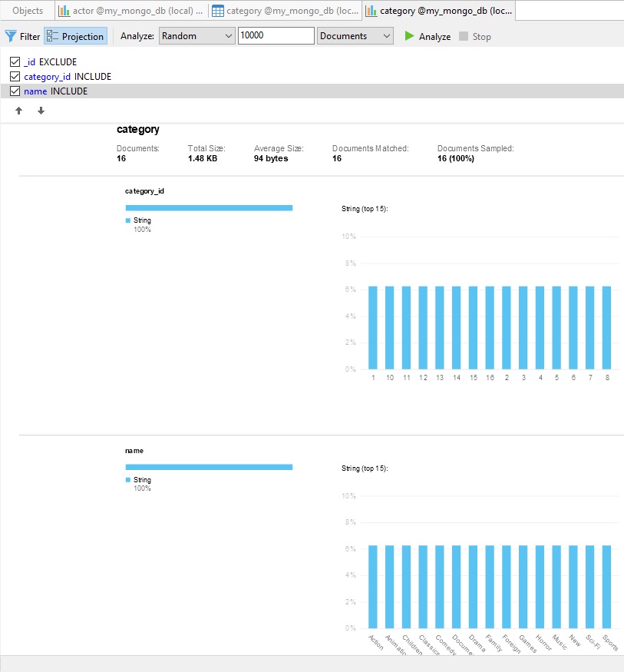Viewport: 624px width, 672px height.
Task: Click name field type distribution bar
Action: (x=209, y=467)
